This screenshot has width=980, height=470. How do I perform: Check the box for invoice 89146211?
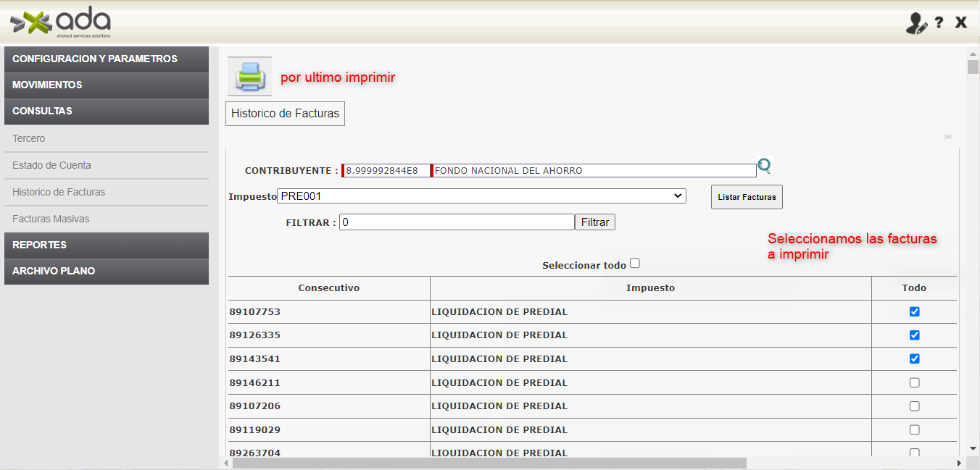[x=914, y=382]
